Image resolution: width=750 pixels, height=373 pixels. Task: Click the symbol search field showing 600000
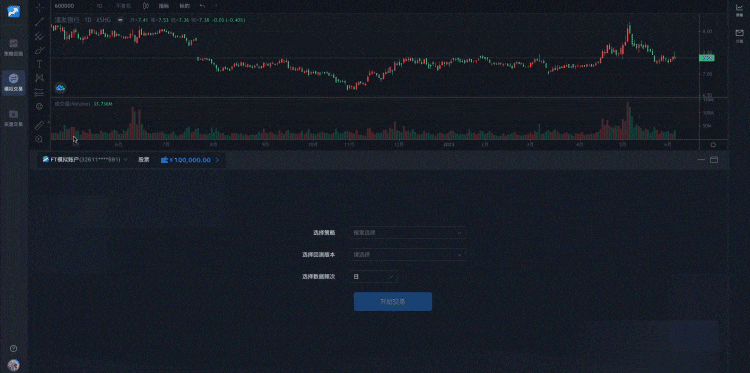pos(66,6)
